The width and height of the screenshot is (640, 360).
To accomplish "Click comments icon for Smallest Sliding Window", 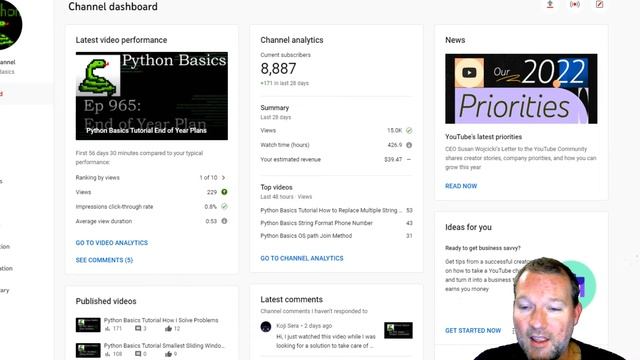I will click(138, 354).
